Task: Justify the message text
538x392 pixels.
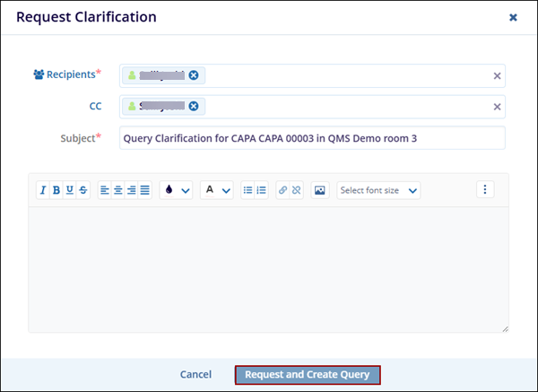Action: tap(145, 190)
